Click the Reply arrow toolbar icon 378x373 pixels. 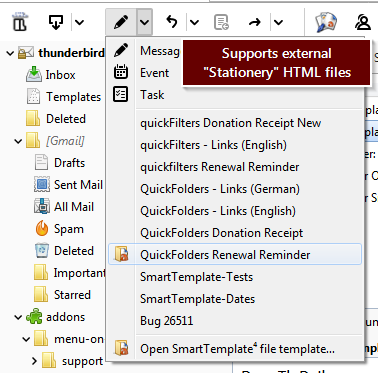172,22
